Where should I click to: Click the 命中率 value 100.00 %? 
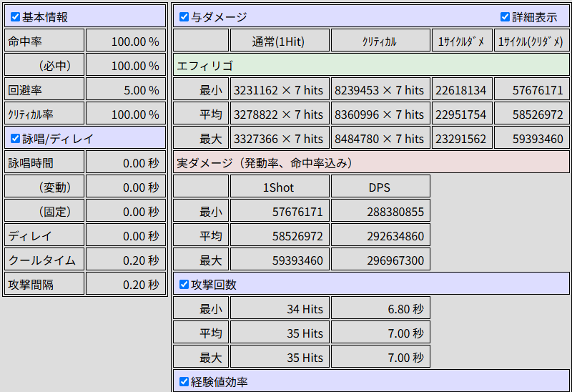pyautogui.click(x=126, y=41)
